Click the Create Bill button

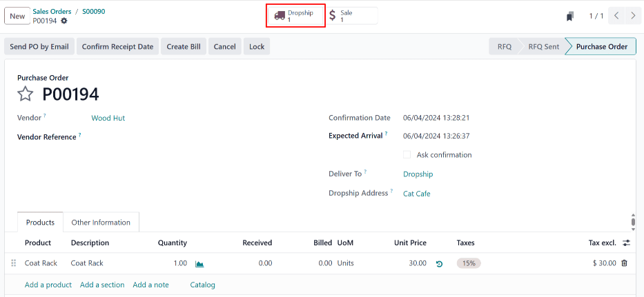(184, 47)
